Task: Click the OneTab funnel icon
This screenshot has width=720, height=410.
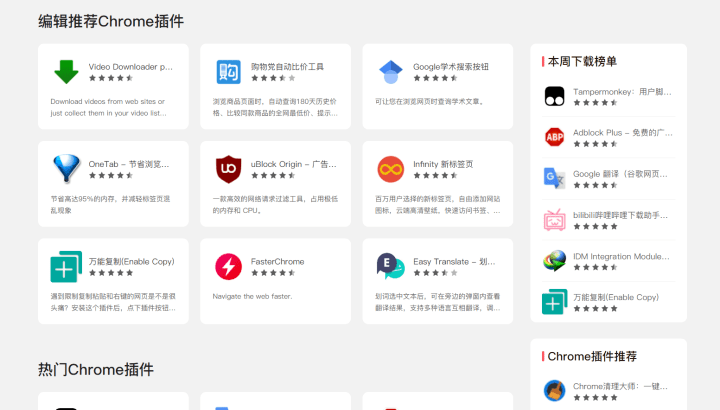Action: click(x=66, y=168)
